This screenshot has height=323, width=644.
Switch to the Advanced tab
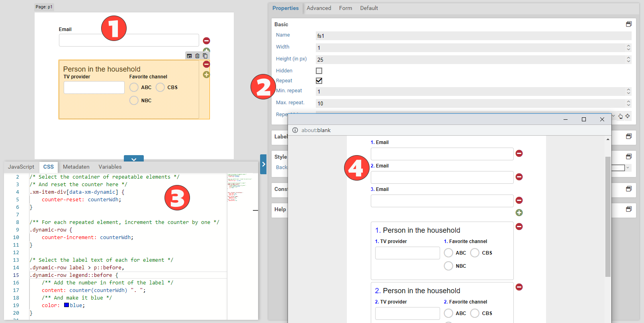point(319,8)
